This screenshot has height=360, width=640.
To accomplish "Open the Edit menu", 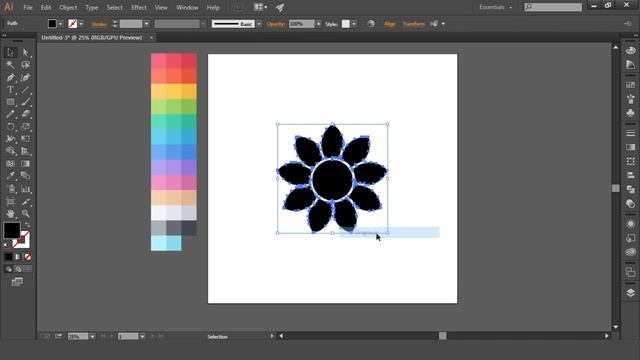I will point(46,7).
